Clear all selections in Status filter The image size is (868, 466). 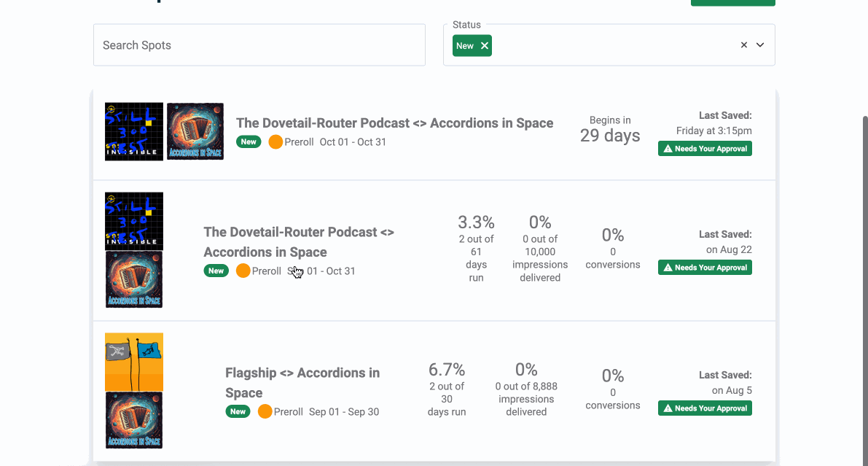(744, 45)
